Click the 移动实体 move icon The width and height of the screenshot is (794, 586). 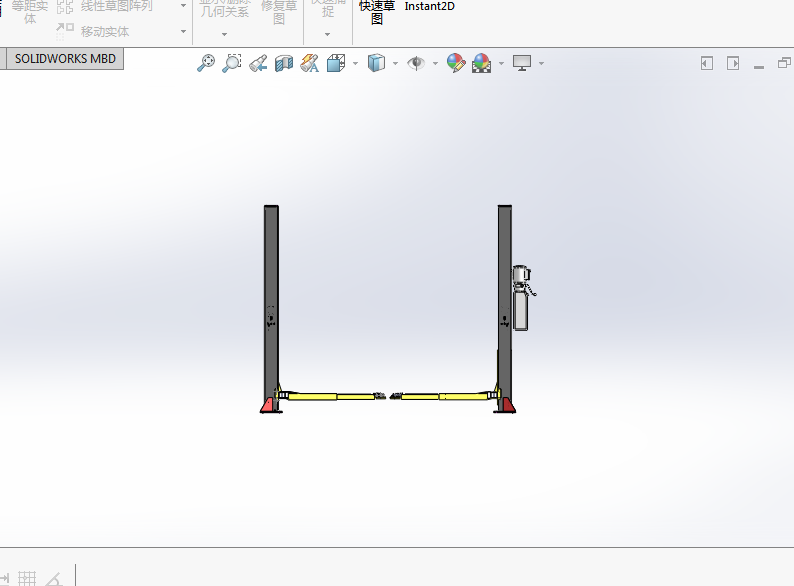click(x=65, y=31)
